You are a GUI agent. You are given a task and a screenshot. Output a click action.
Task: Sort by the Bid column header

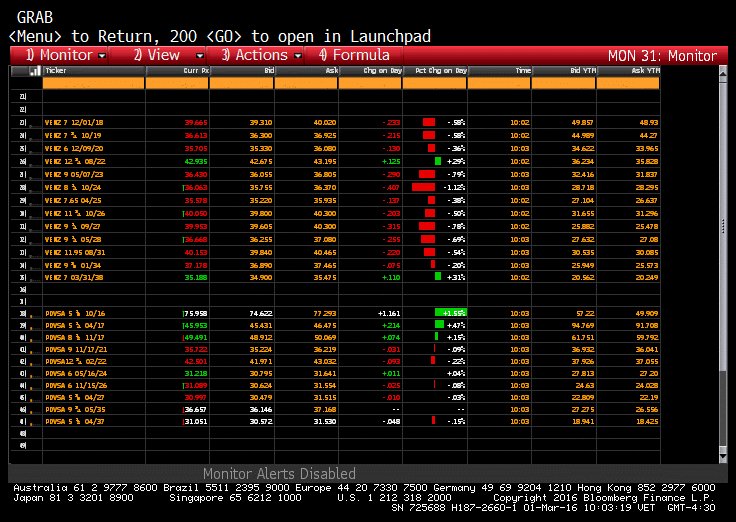click(x=242, y=71)
